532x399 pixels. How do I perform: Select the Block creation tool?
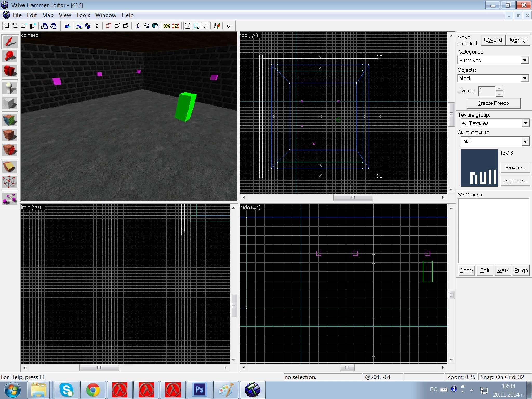(10, 103)
